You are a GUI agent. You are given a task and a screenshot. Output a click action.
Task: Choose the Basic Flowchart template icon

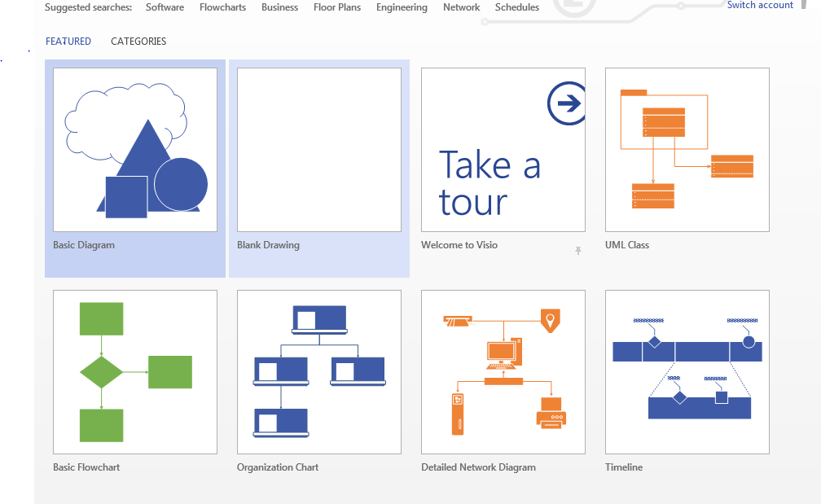tap(135, 372)
